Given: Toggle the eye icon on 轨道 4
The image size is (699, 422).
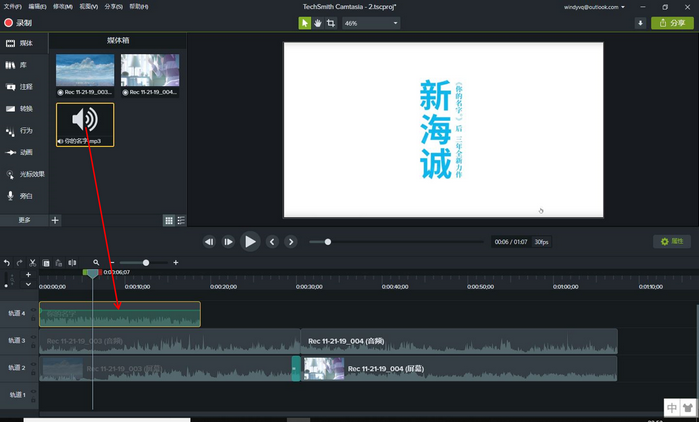Looking at the screenshot, I should (33, 310).
